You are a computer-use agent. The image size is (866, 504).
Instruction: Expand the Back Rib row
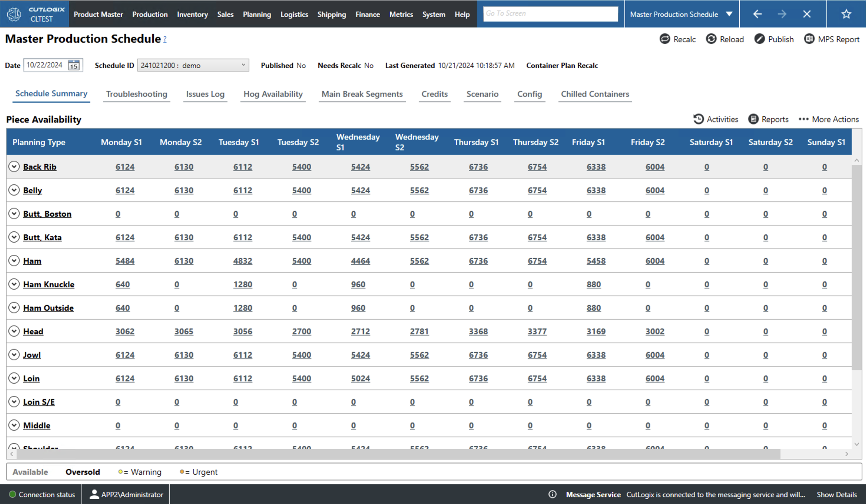click(14, 167)
